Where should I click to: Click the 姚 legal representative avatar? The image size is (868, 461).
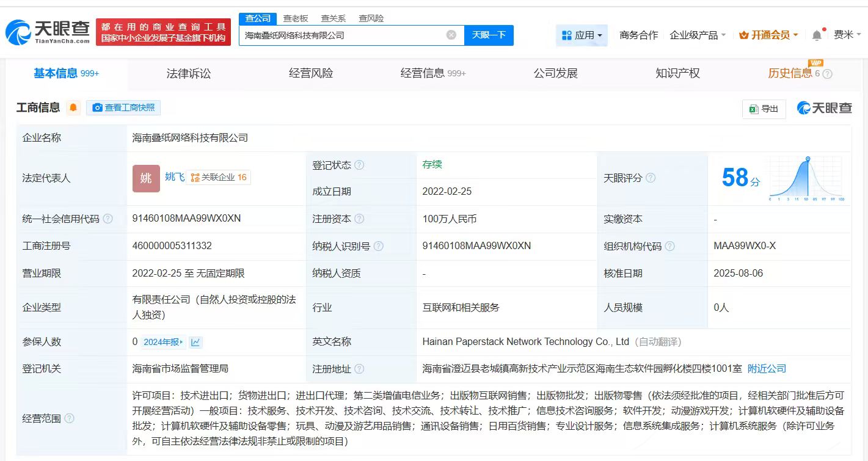click(x=146, y=178)
